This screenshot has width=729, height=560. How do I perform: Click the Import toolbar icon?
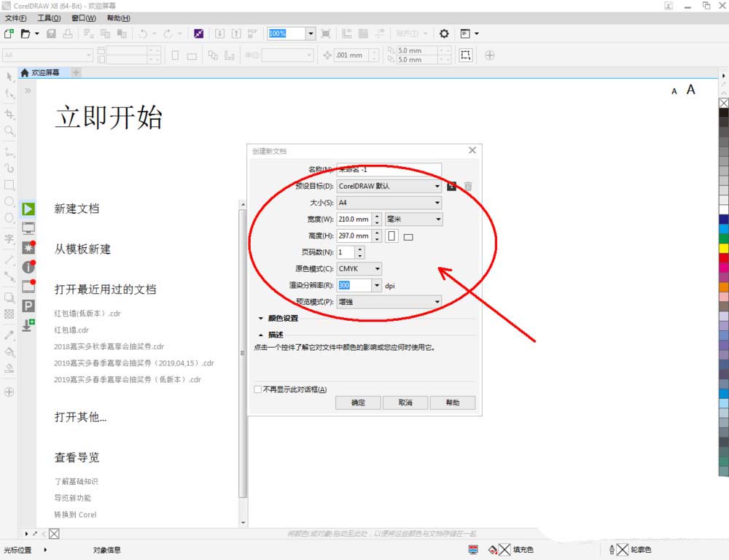[219, 34]
